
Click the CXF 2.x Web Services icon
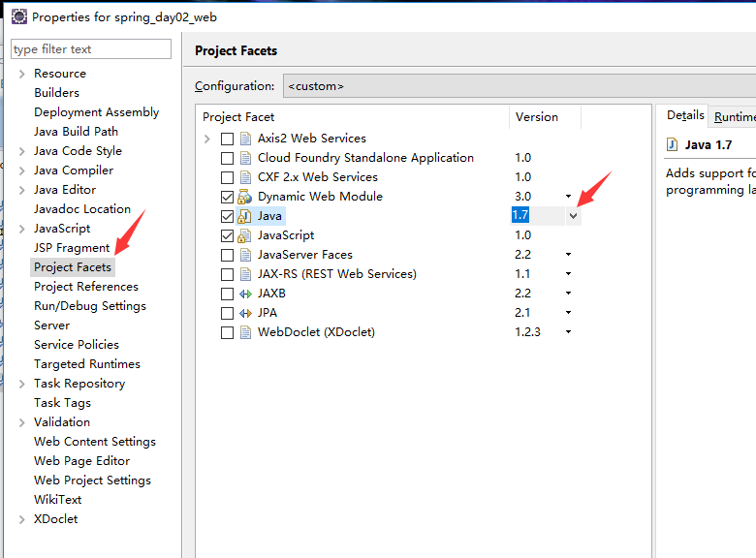point(245,177)
